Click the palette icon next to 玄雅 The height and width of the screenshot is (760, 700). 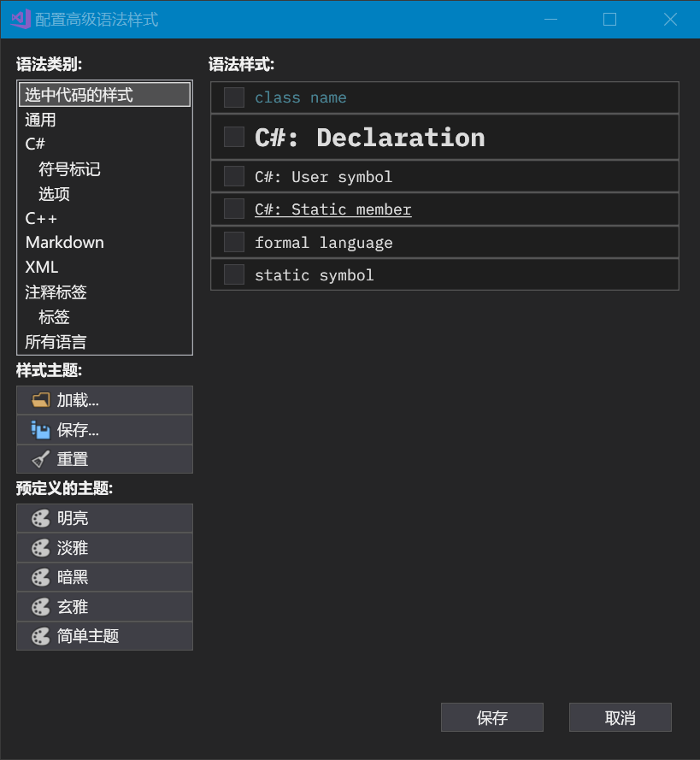[40, 606]
